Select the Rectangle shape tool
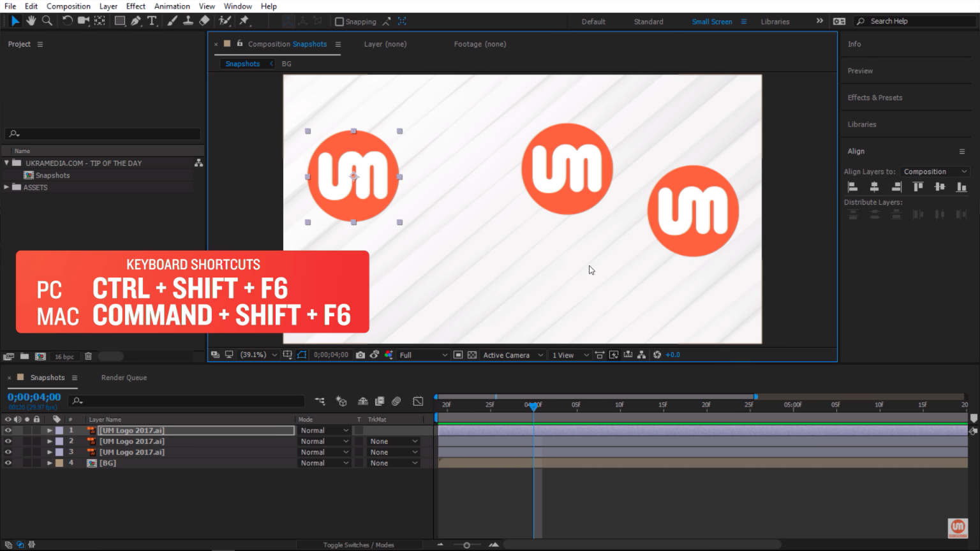 click(x=119, y=21)
